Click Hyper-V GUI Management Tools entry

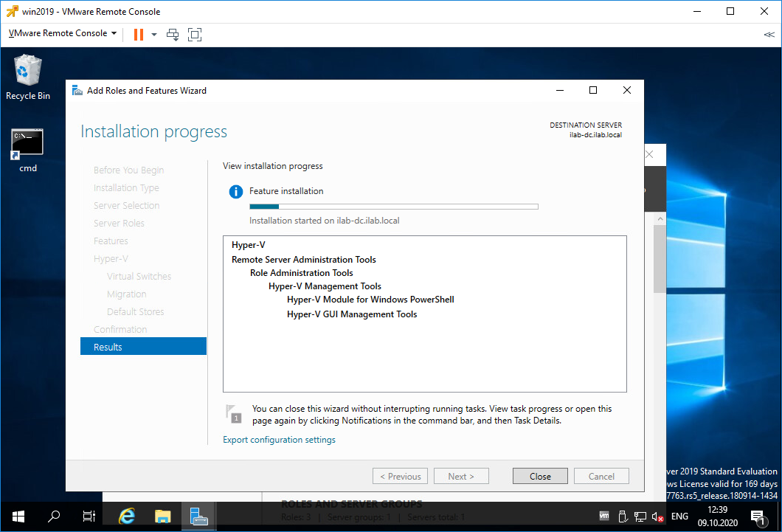(x=352, y=314)
